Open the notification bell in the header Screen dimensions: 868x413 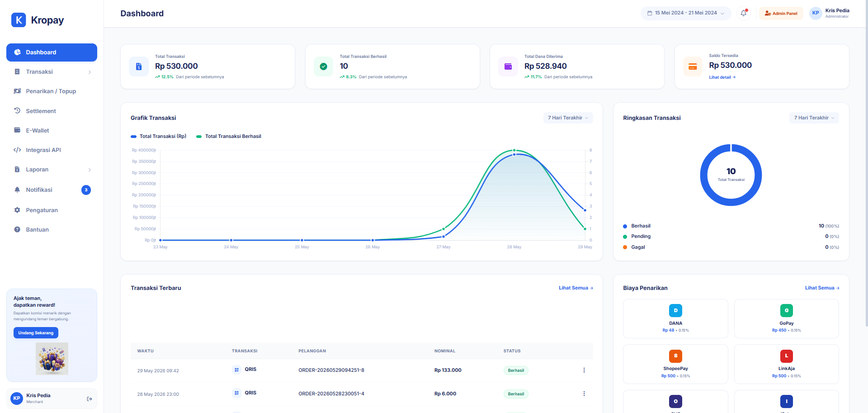pyautogui.click(x=744, y=13)
